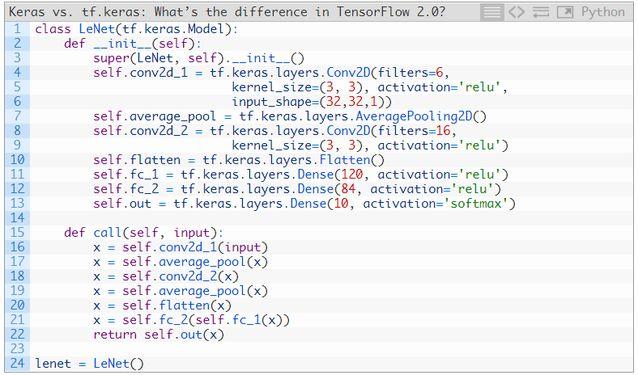This screenshot has height=375, width=638.
Task: Click the lenet = LeNet() line
Action: 90,363
